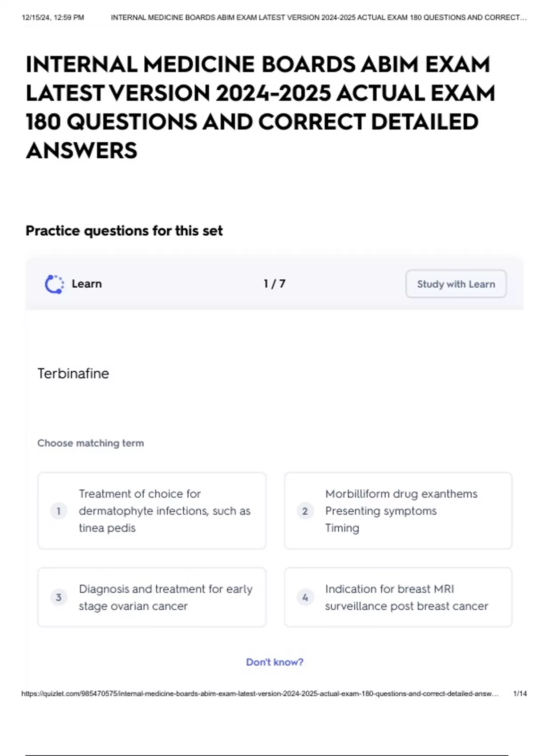Open the quizlet.com URL in the footer

tap(260, 693)
